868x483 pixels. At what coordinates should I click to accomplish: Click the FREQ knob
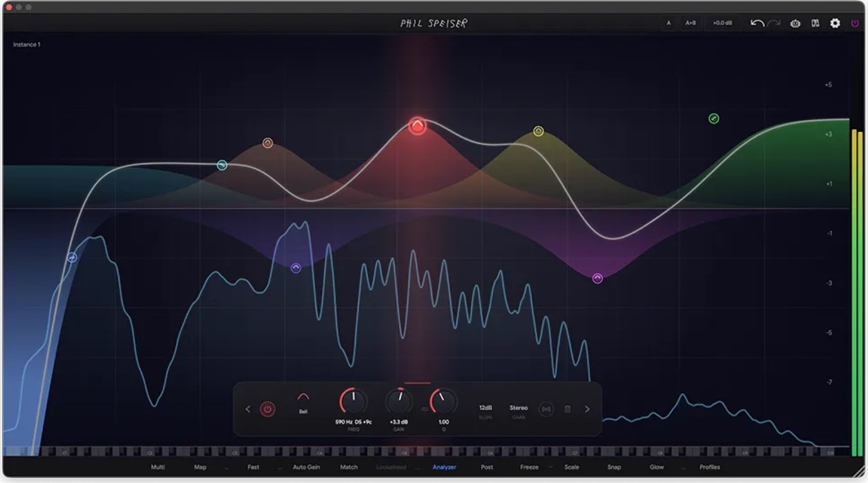pyautogui.click(x=353, y=401)
